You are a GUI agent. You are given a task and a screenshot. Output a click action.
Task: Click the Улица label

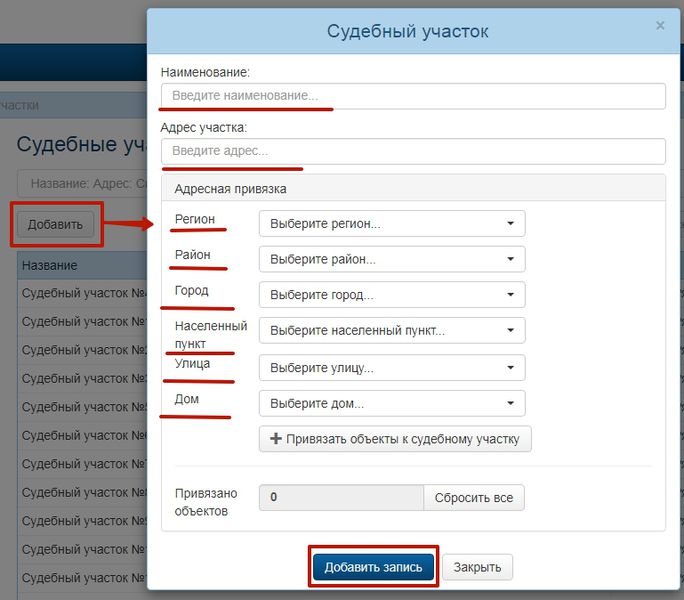click(192, 363)
